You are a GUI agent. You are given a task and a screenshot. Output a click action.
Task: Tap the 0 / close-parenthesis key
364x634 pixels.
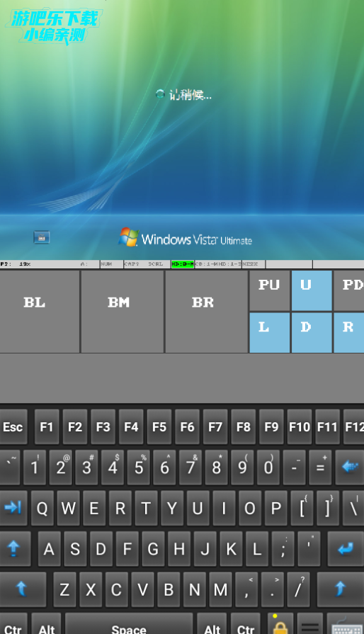click(268, 468)
